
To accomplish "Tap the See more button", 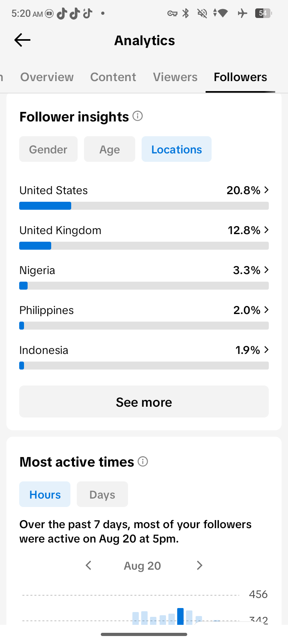I will coord(144,402).
